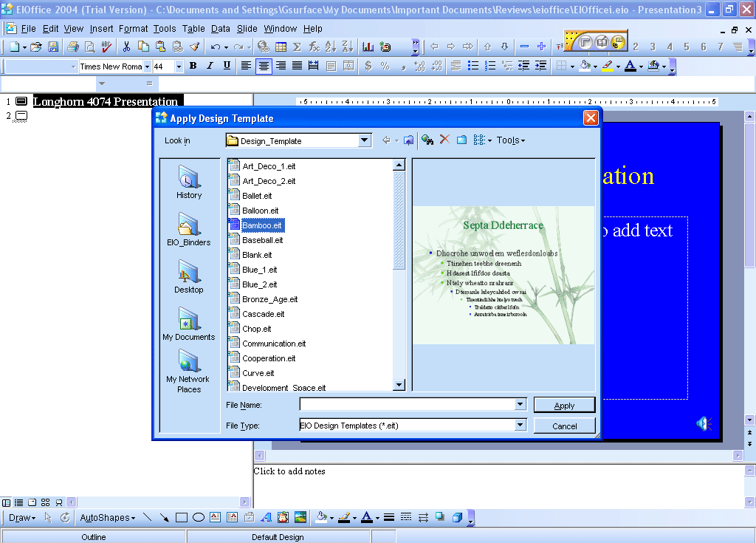
Task: Toggle justified text alignment
Action: coord(298,66)
